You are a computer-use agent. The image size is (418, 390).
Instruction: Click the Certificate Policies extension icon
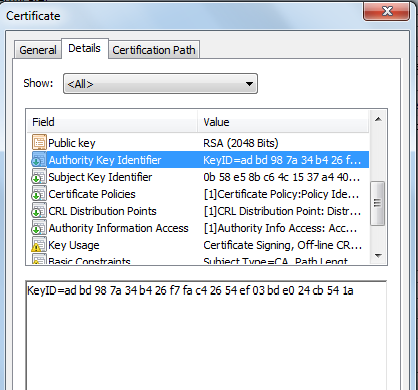click(x=39, y=193)
